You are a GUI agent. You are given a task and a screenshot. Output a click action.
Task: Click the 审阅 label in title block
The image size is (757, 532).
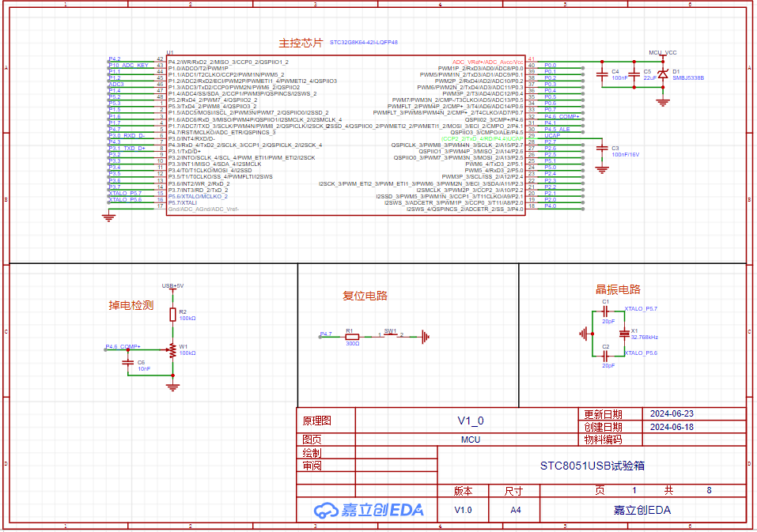click(312, 466)
